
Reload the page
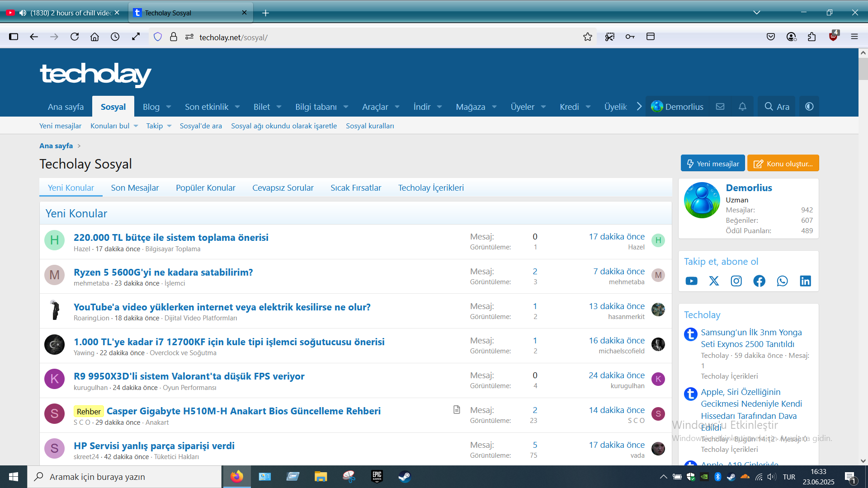pos(75,37)
